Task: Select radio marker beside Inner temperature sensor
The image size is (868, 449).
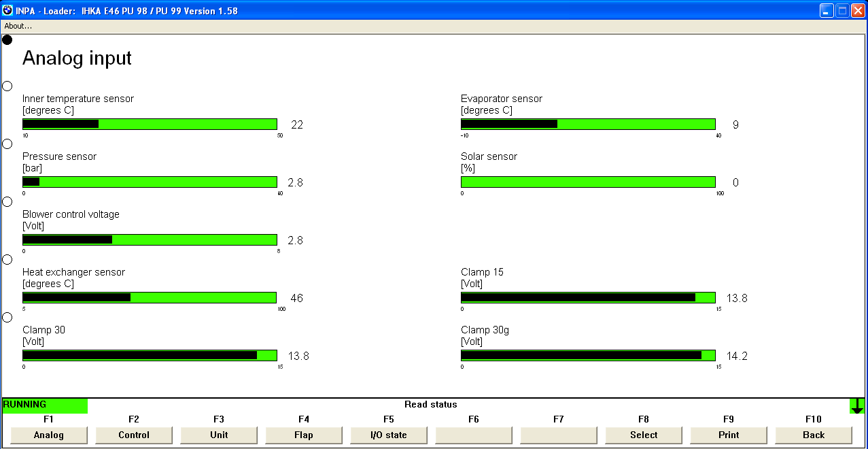Action: click(x=7, y=86)
